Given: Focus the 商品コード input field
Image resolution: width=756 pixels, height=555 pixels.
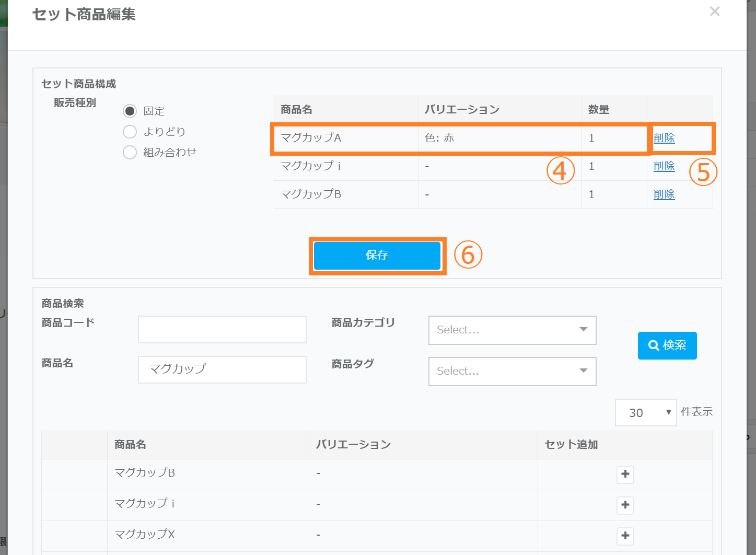Looking at the screenshot, I should (x=222, y=330).
